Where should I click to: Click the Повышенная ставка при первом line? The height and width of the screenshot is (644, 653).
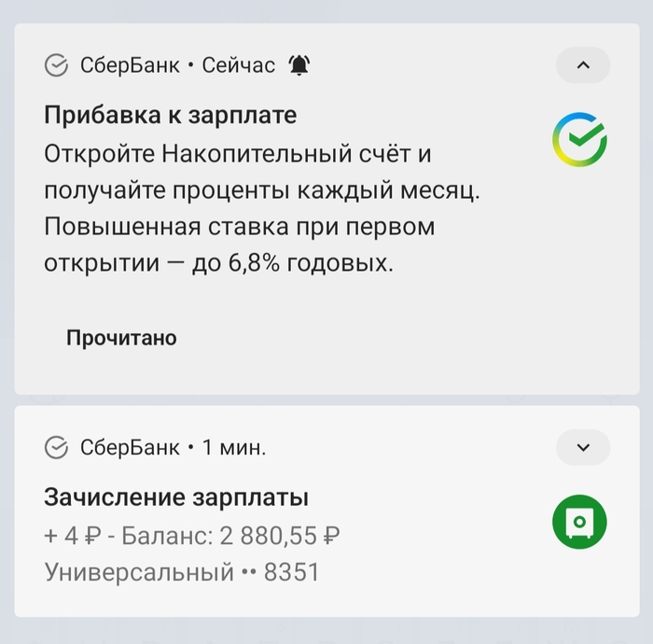click(240, 227)
